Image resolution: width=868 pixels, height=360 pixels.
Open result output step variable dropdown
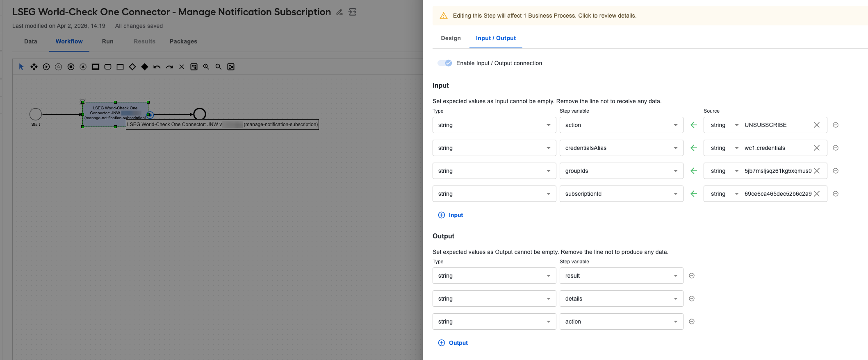[621, 276]
